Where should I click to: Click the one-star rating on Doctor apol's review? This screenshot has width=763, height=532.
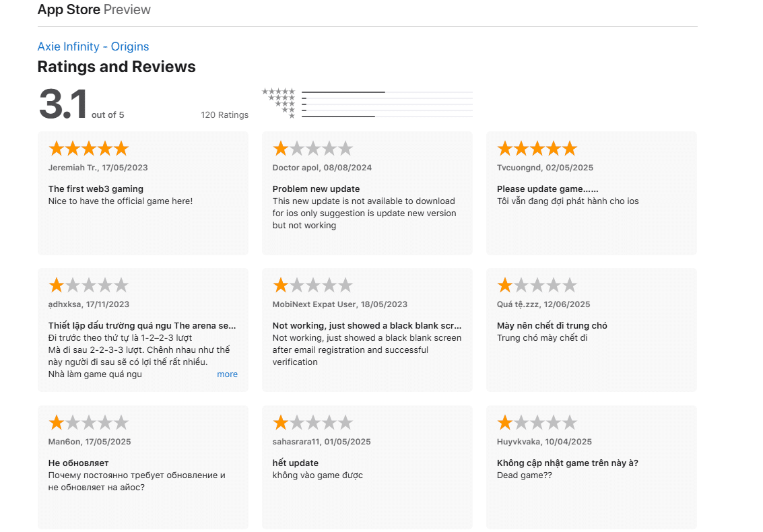[x=312, y=148]
